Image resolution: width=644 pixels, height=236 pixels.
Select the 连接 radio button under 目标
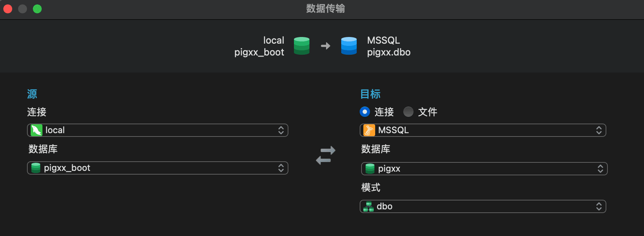(x=365, y=112)
